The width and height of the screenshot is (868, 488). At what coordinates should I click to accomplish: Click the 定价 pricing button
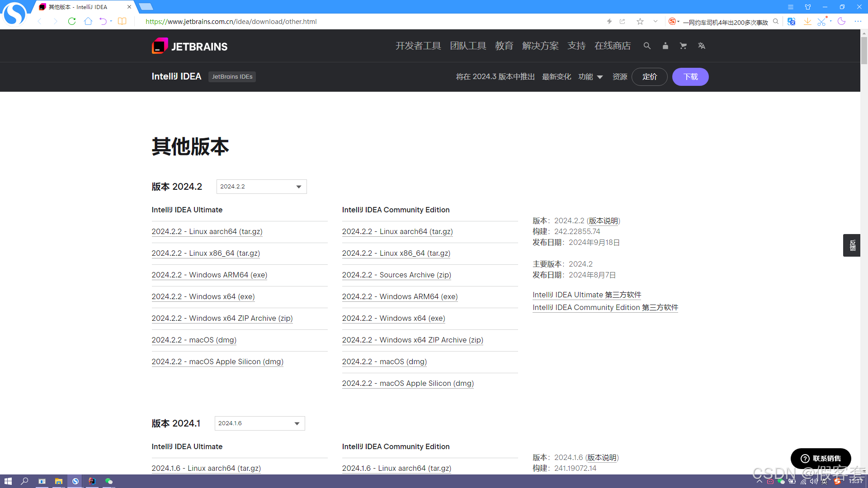650,77
